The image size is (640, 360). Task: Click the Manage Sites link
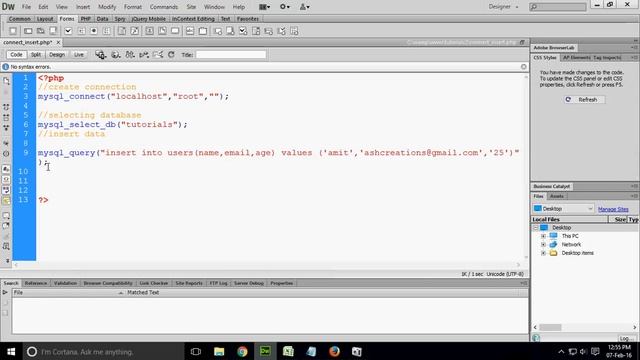(613, 209)
